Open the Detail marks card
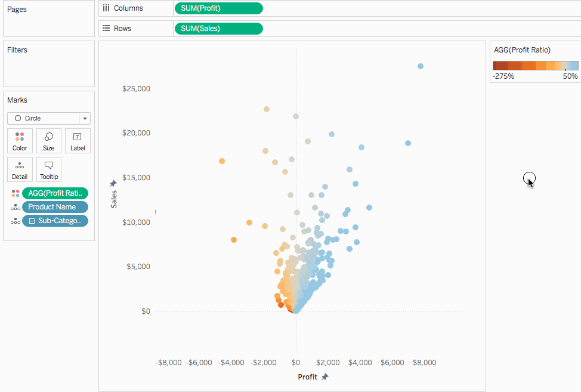 point(20,169)
